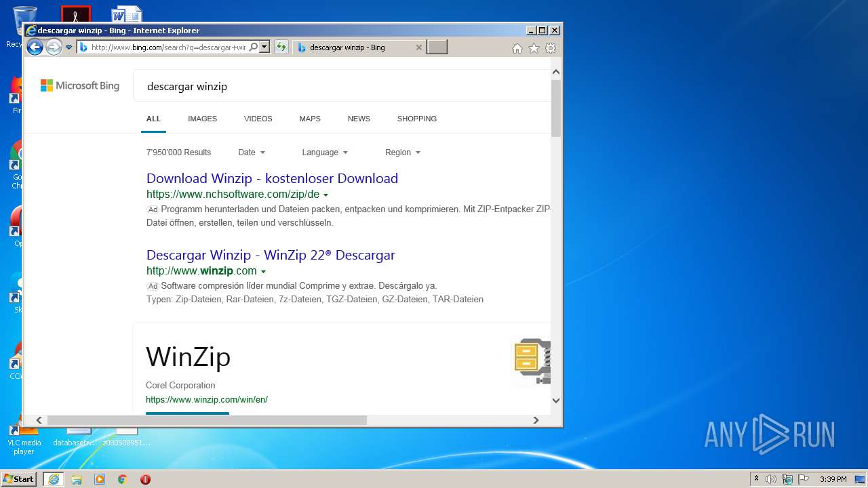Click the IE Home icon
The width and height of the screenshot is (868, 488).
517,48
